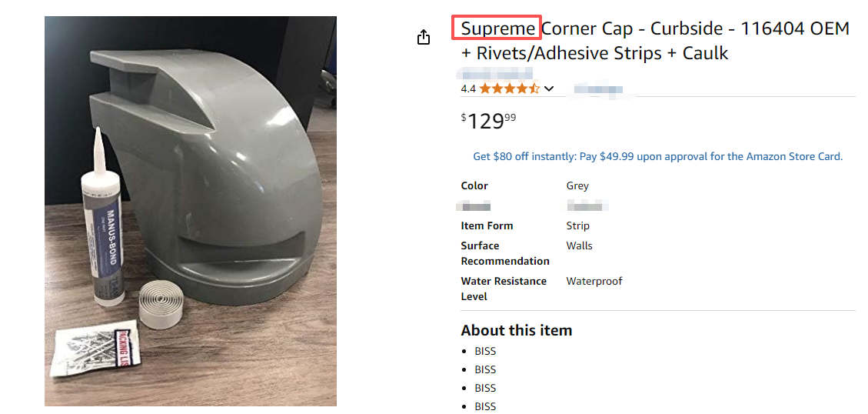The height and width of the screenshot is (414, 868).
Task: Click the Water Resistance Level label
Action: pyautogui.click(x=504, y=289)
